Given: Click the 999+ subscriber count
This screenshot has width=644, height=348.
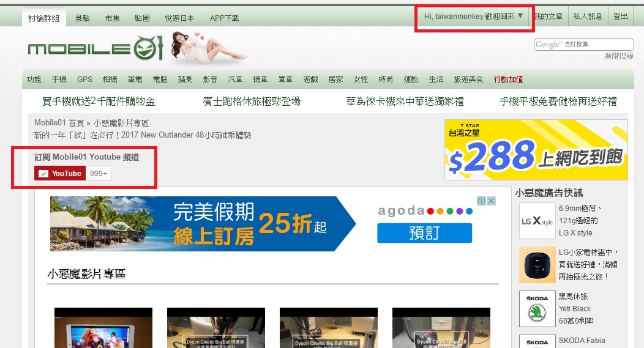Looking at the screenshot, I should tap(99, 174).
